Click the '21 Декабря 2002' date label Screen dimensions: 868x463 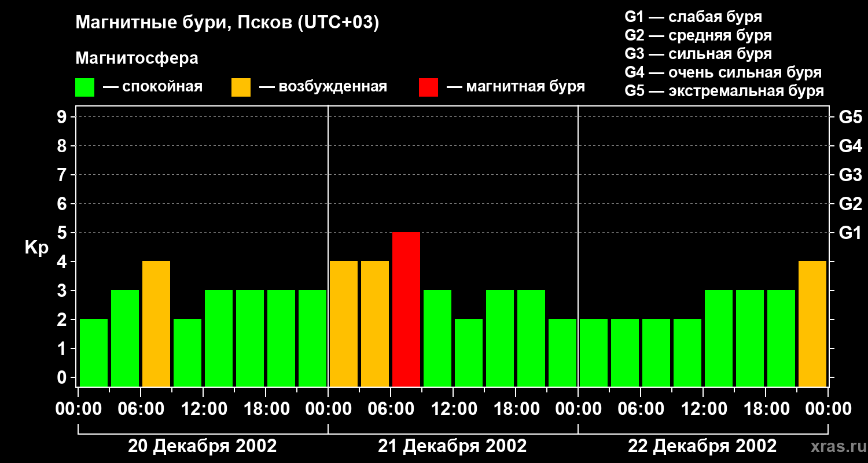point(453,446)
